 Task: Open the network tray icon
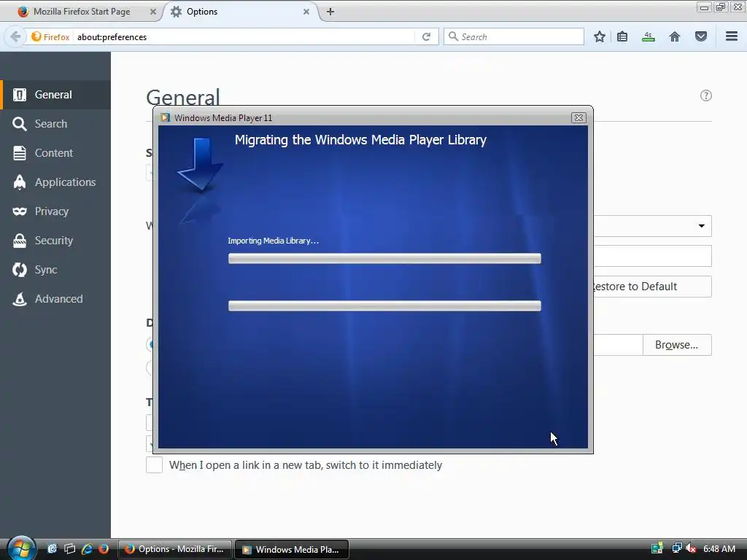coord(676,548)
